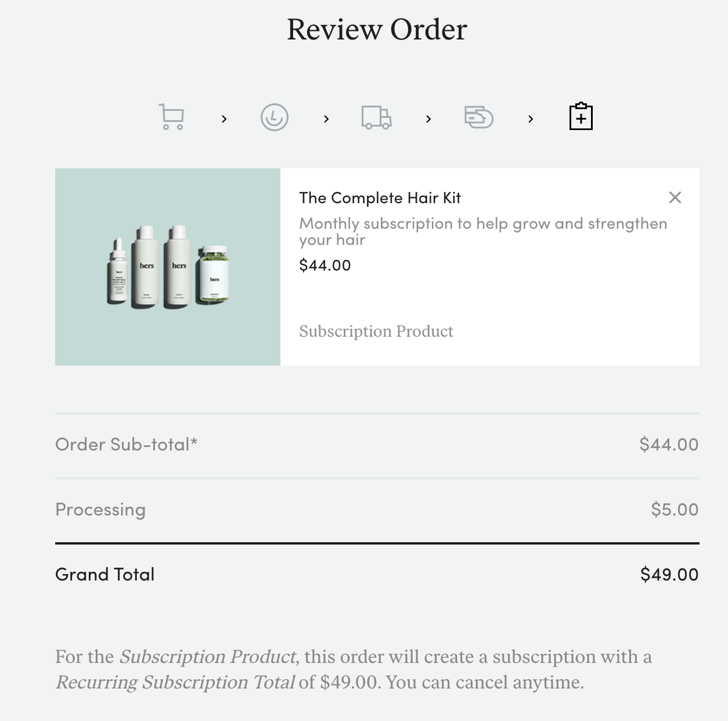728x721 pixels.
Task: View the hers product kit thumbnail
Action: (x=167, y=267)
